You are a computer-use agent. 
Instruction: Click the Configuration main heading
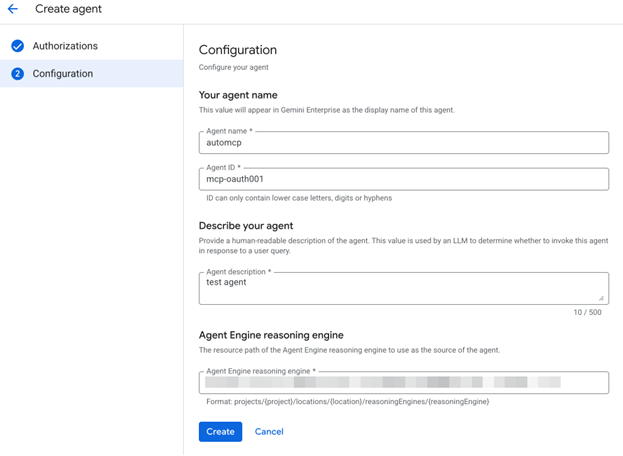click(x=238, y=50)
